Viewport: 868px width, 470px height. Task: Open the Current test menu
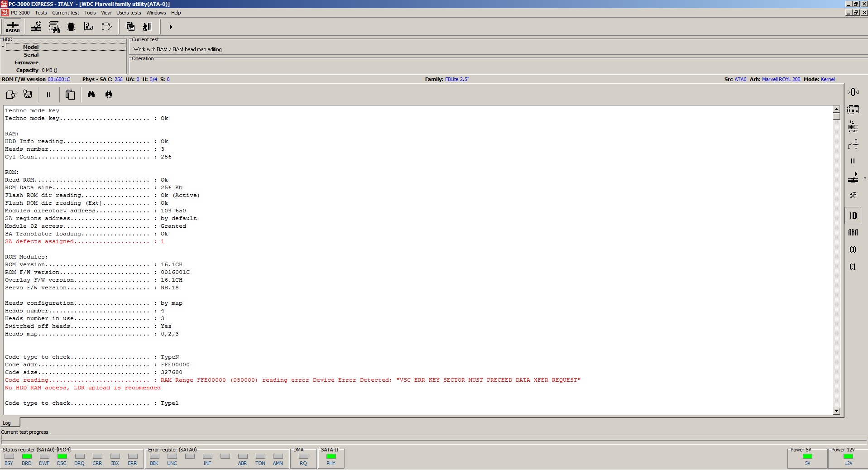[65, 13]
